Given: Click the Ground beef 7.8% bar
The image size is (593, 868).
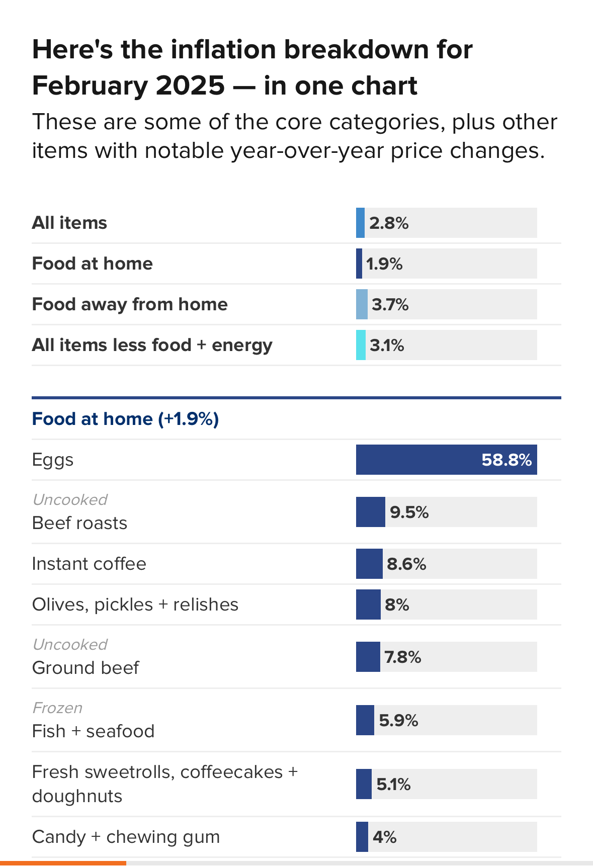Looking at the screenshot, I should coord(368,657).
